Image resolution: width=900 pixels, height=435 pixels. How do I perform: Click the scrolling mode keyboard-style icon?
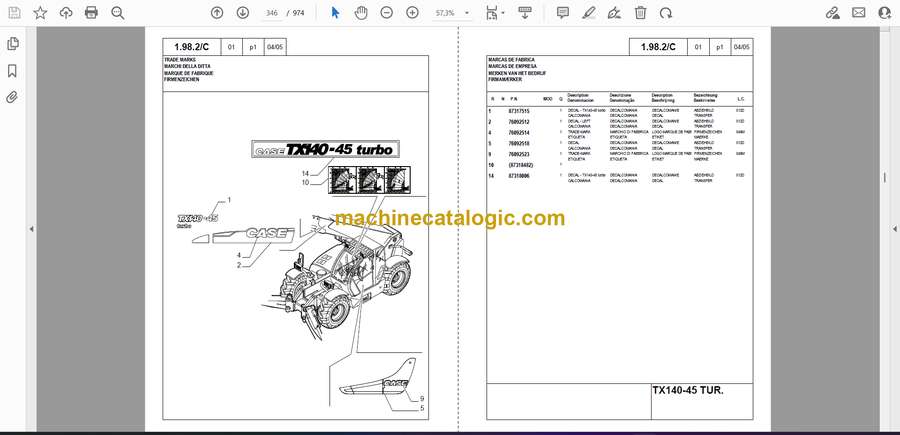(525, 13)
